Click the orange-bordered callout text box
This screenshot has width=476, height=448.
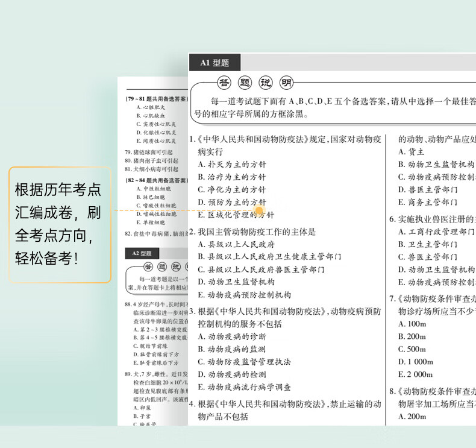point(59,224)
